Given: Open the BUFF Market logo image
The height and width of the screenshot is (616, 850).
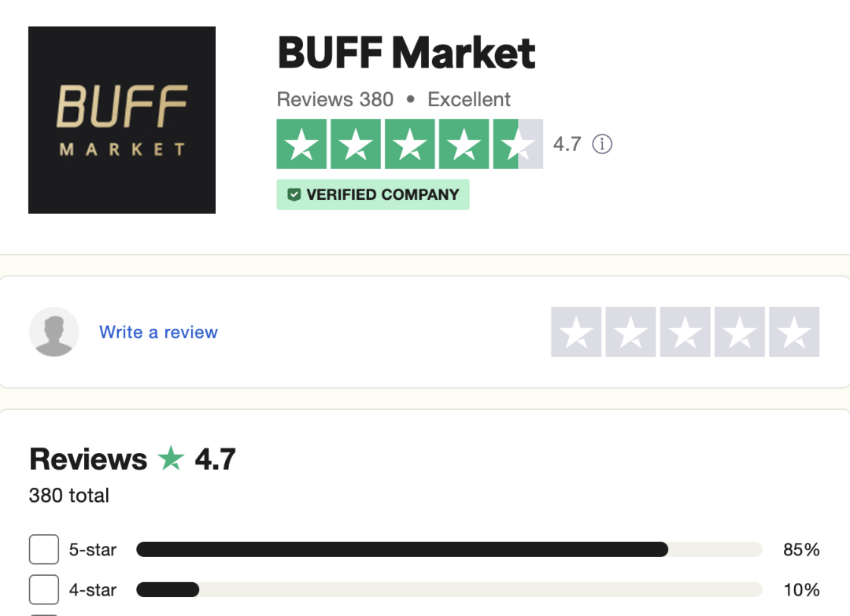Looking at the screenshot, I should [122, 120].
